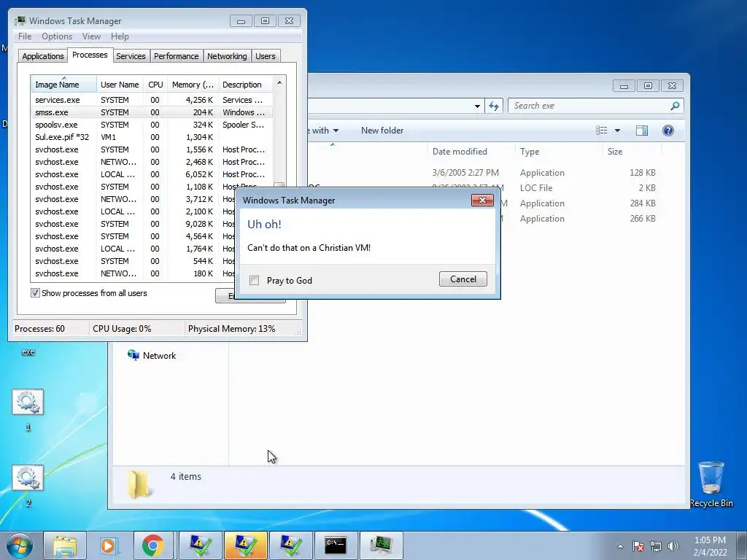Open the Command Prompt taskbar window
The width and height of the screenshot is (747, 560).
336,545
